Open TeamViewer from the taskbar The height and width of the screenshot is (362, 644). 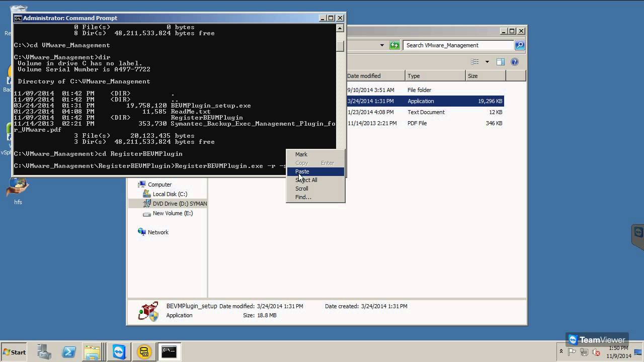click(119, 352)
